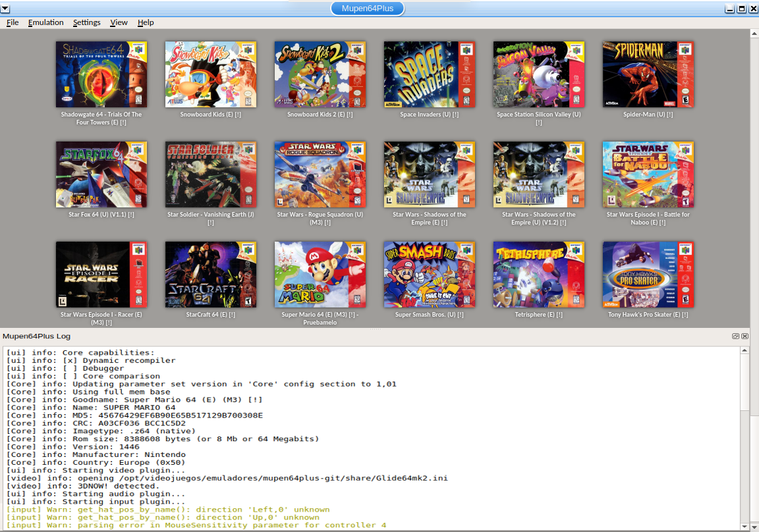Image resolution: width=759 pixels, height=532 pixels.
Task: Click warning about MouseSensitivity parameter
Action: (x=196, y=525)
